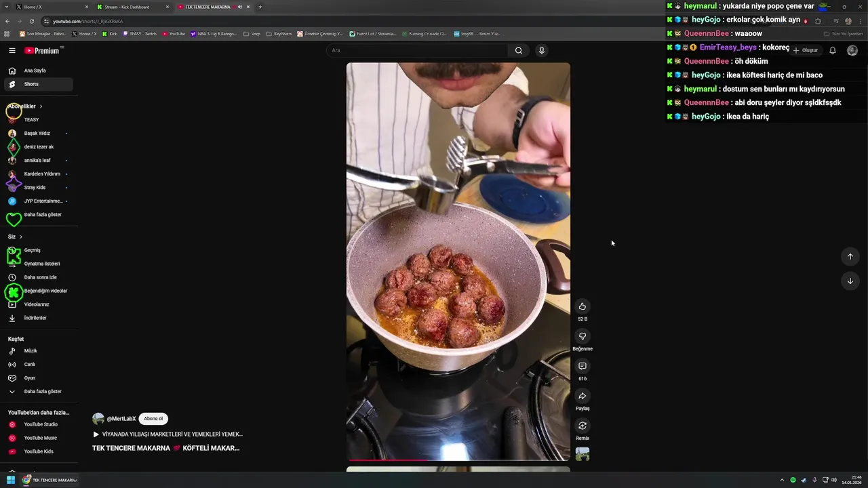The width and height of the screenshot is (868, 488).
Task: Expand the Siz section chevron
Action: (x=21, y=237)
